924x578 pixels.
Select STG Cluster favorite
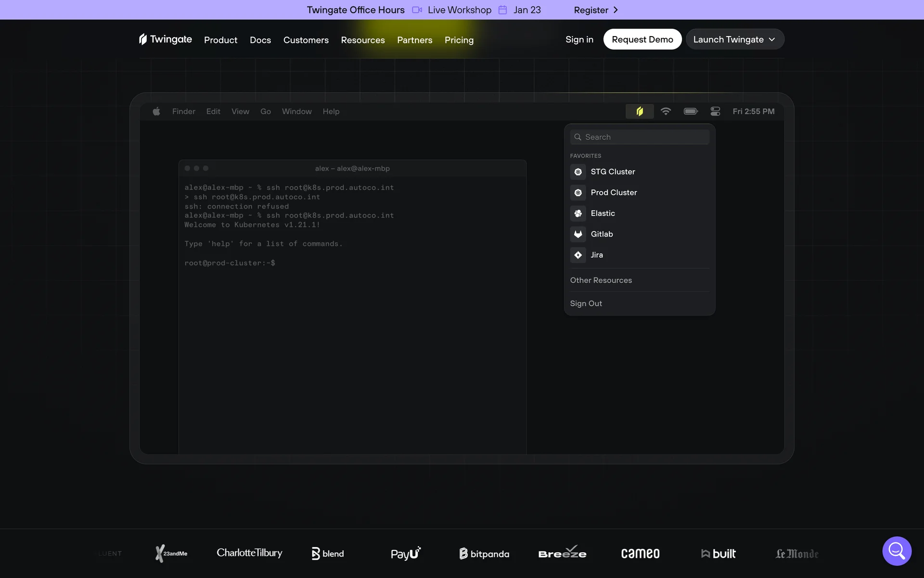coord(612,172)
